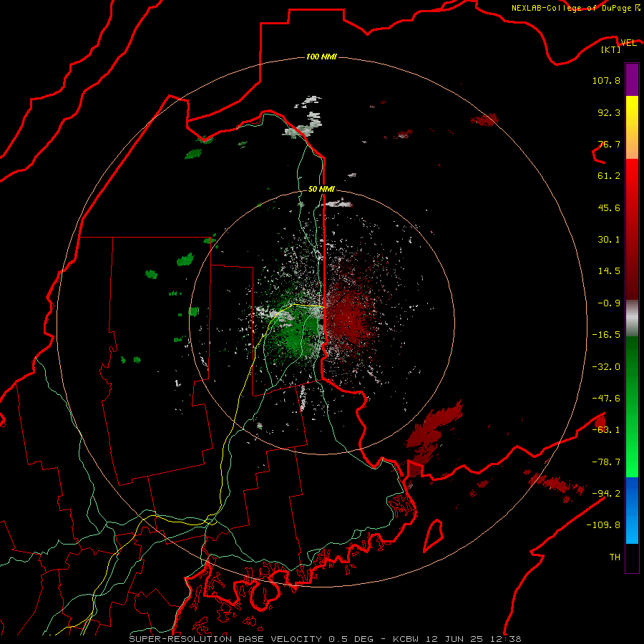Click the -32.0 velocity scale value

[x=606, y=367]
